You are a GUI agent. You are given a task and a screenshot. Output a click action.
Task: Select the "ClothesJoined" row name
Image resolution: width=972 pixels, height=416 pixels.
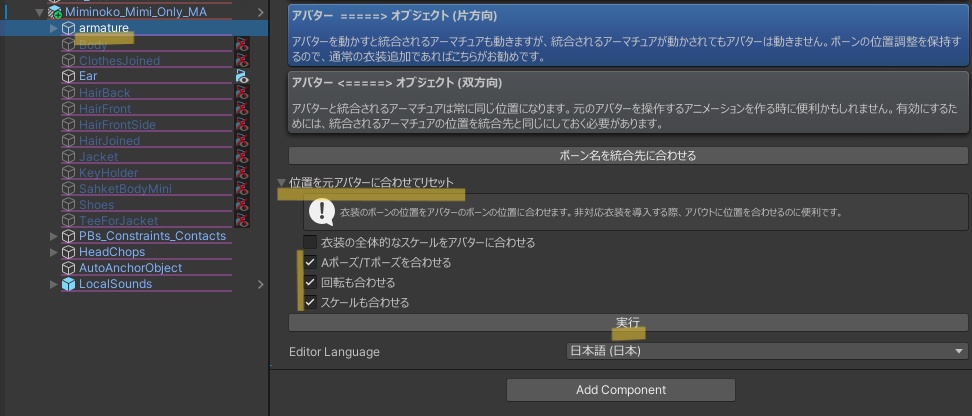click(x=119, y=60)
